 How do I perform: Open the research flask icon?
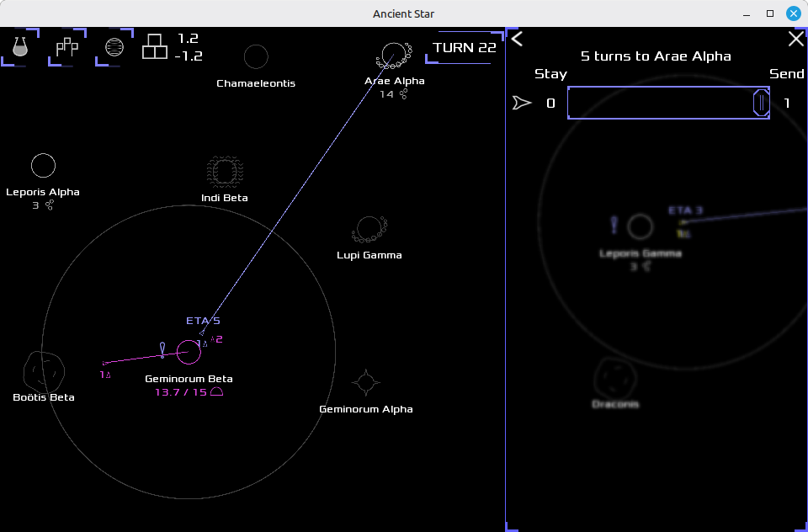coord(19,47)
